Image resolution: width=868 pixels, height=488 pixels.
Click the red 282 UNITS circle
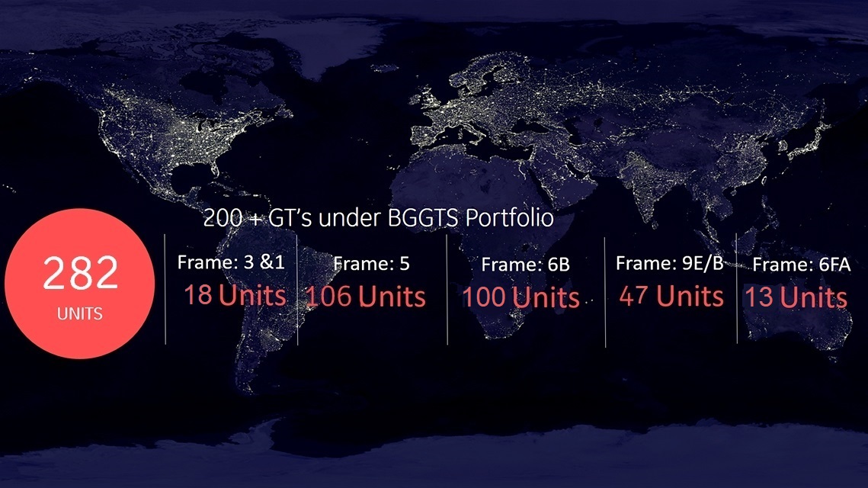click(x=79, y=284)
